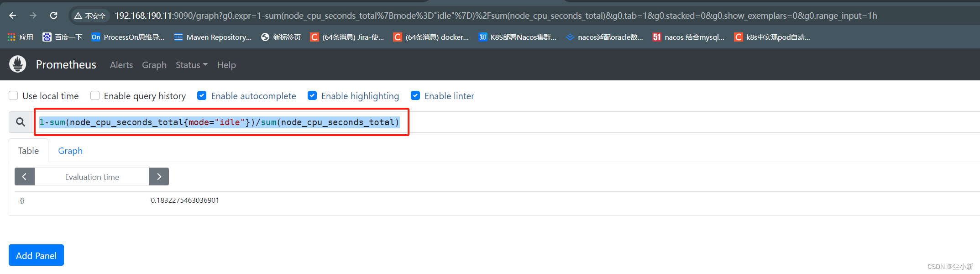The image size is (980, 274).
Task: Enable the query history checkbox
Action: point(95,95)
